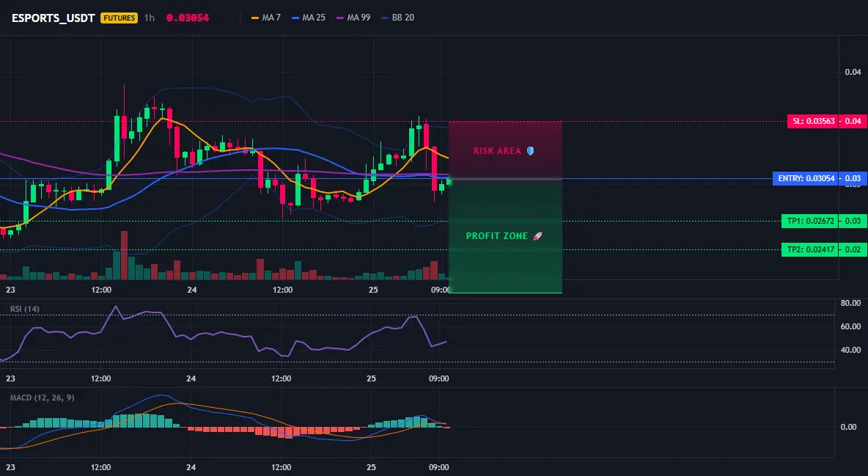
Task: Click the 0.04 tick at top of price axis
Action: click(x=853, y=71)
